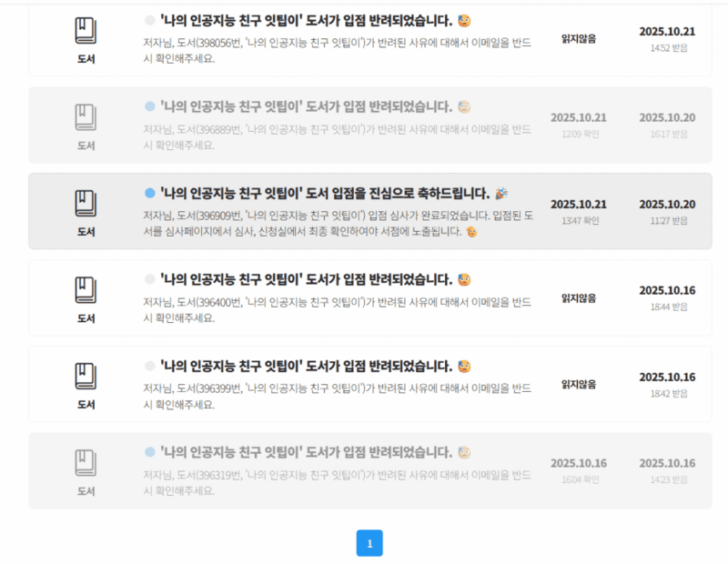Toggle the status dot on the 18:42 notification
728x564 pixels.
[x=147, y=366]
